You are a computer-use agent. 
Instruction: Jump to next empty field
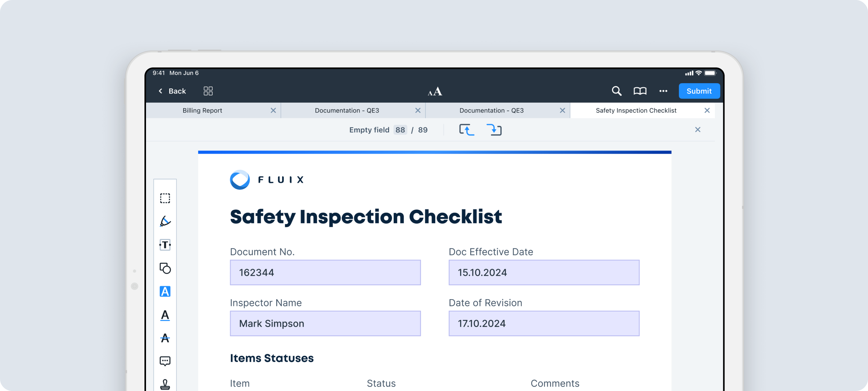coord(494,130)
